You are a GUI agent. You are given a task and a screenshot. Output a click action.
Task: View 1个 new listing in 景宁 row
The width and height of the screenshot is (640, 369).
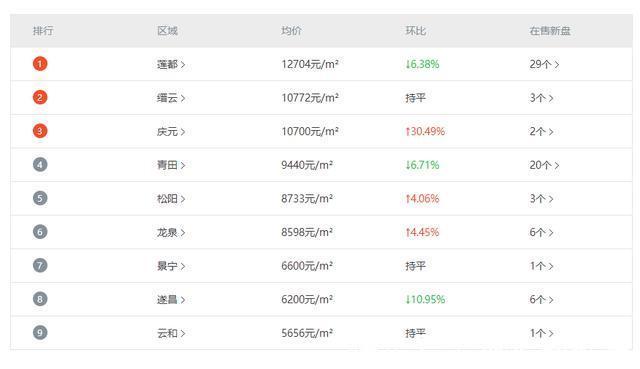(542, 266)
